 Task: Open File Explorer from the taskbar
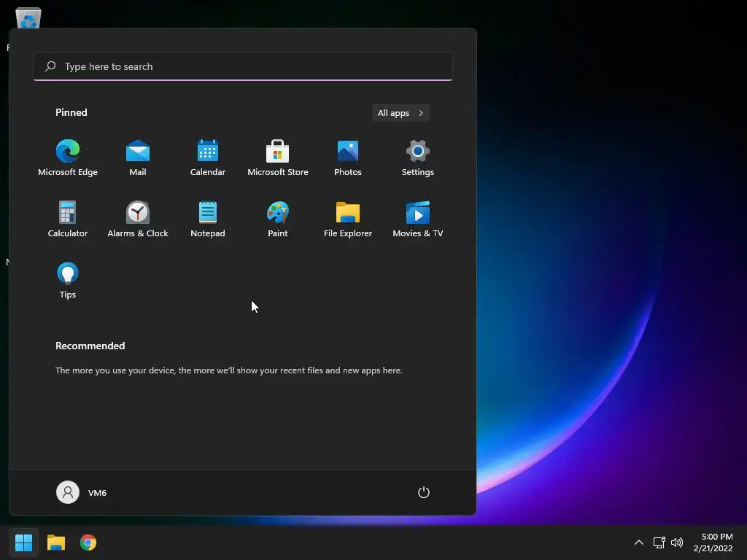tap(55, 542)
